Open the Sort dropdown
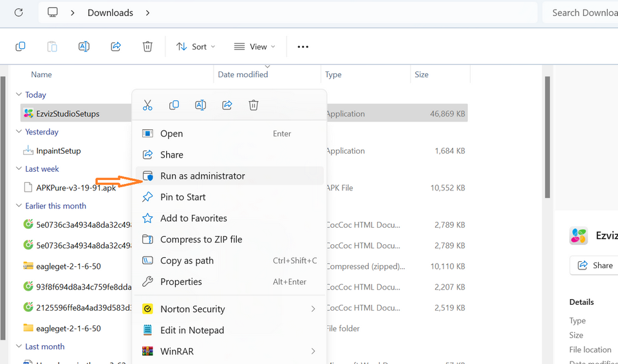Screen dimensions: 618x364 196,46
